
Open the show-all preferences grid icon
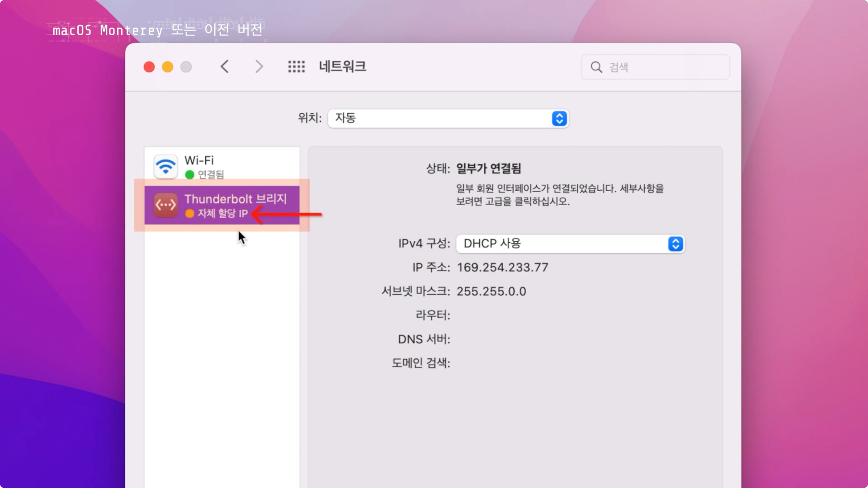point(297,67)
